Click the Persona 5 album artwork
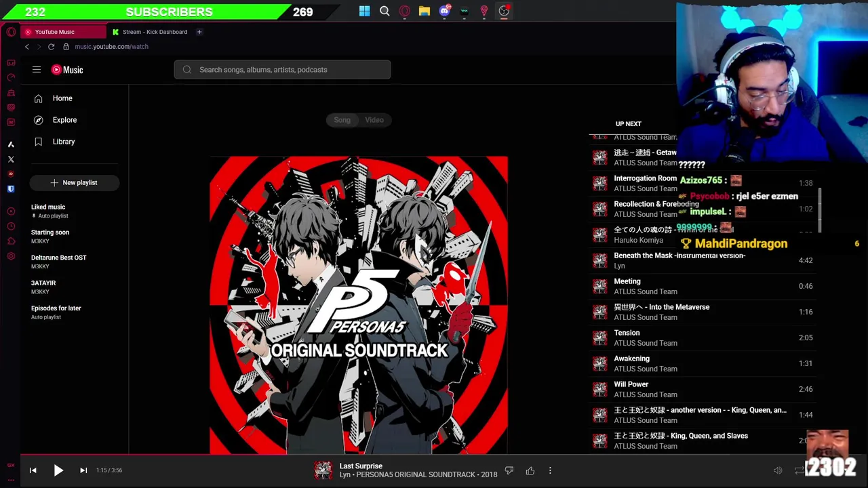Image resolution: width=868 pixels, height=488 pixels. pyautogui.click(x=358, y=305)
